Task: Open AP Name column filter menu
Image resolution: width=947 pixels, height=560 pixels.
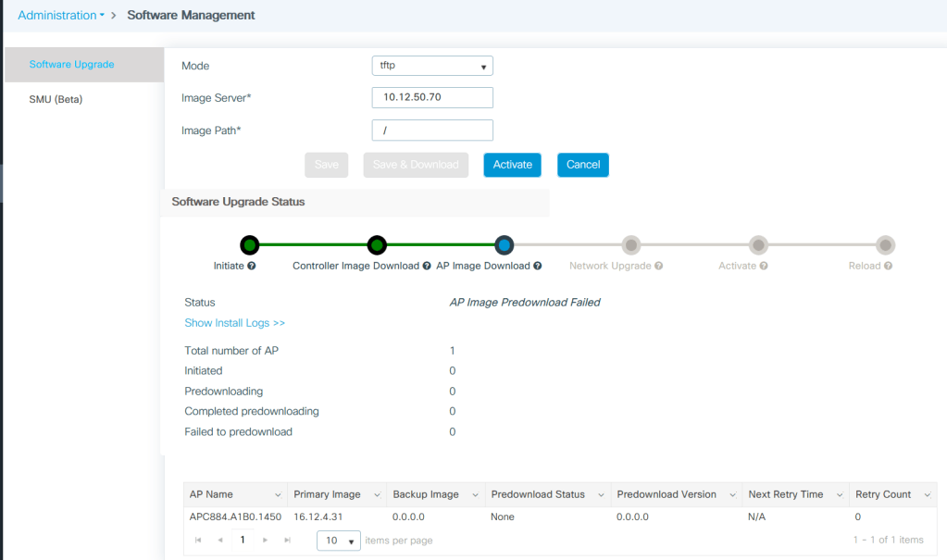Action: coord(278,495)
